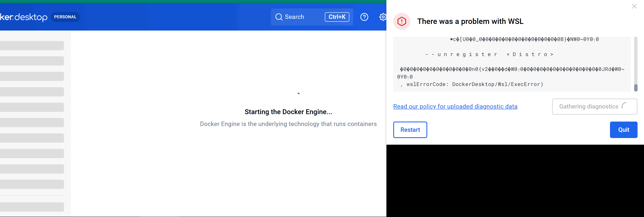Open Docker Desktop settings gear
Screen dimensions: 644x217
[x=383, y=17]
